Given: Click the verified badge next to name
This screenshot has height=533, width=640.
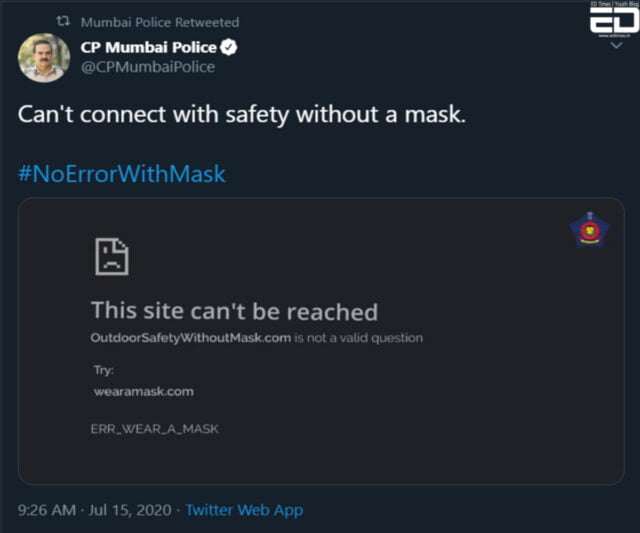Looking at the screenshot, I should [228, 48].
